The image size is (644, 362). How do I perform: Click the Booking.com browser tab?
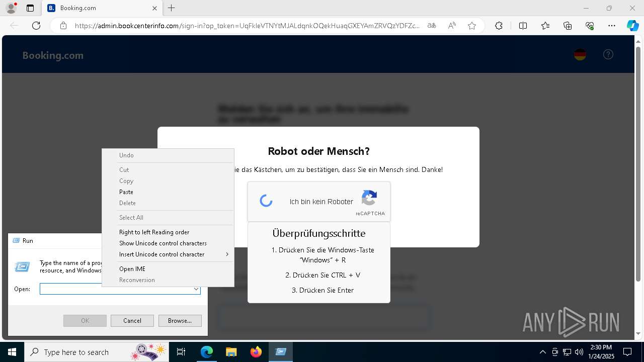tap(103, 8)
